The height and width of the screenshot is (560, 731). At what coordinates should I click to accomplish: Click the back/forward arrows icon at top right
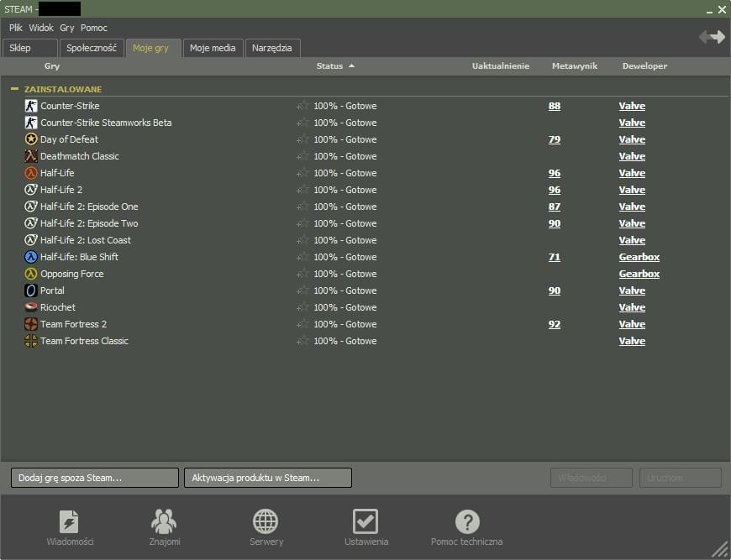click(x=712, y=37)
